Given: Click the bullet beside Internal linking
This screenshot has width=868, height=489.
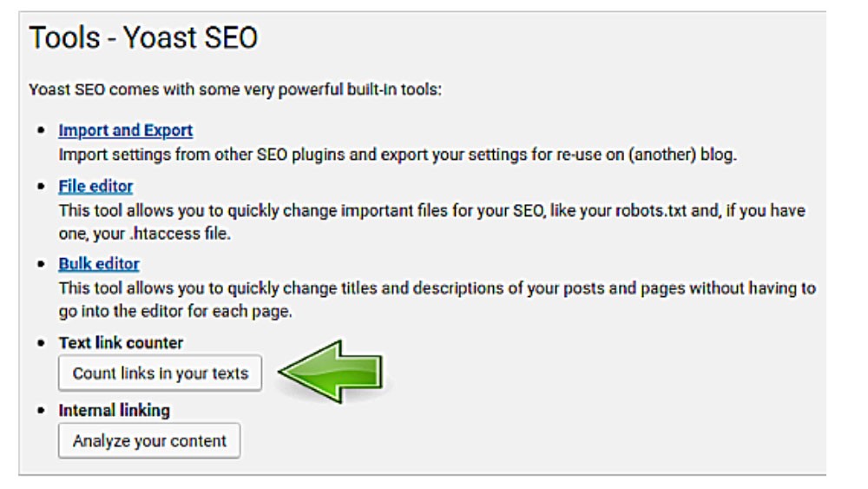Looking at the screenshot, I should pyautogui.click(x=43, y=410).
